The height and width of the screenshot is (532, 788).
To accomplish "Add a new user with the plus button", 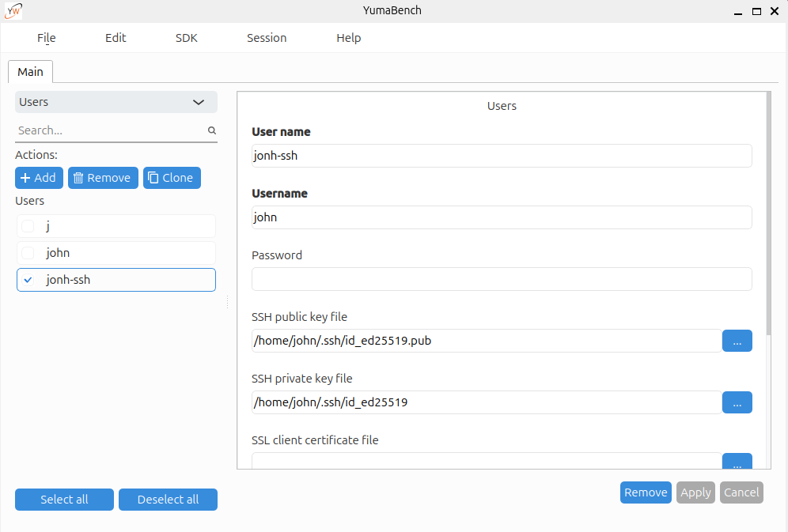I will click(x=39, y=178).
